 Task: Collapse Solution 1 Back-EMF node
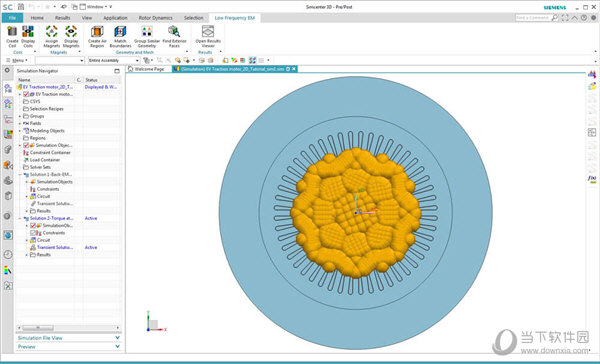click(20, 175)
